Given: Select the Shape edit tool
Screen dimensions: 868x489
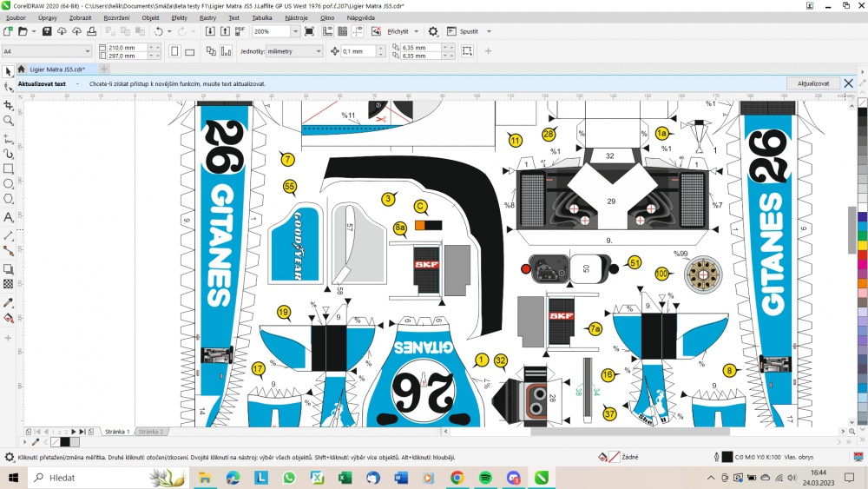Looking at the screenshot, I should click(x=9, y=88).
